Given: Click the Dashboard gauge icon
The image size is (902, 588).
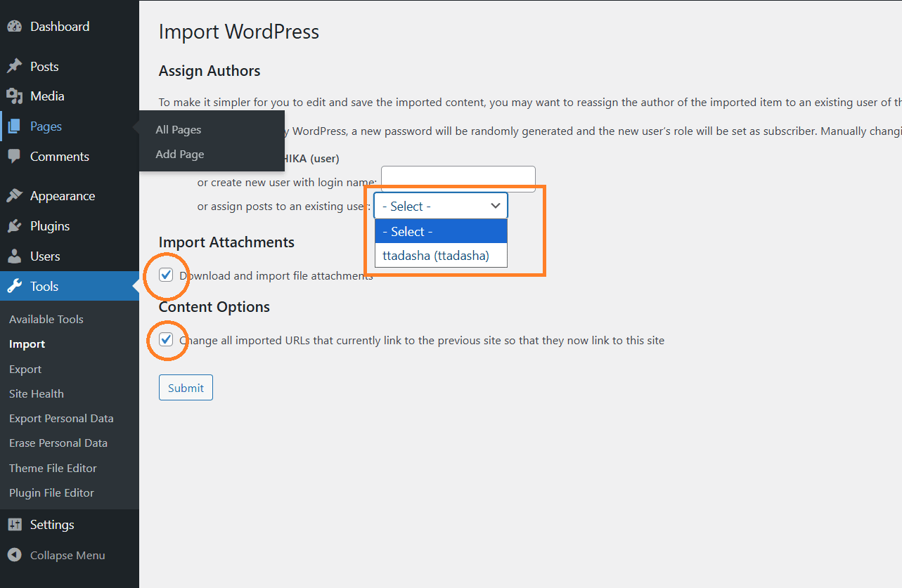Looking at the screenshot, I should click(15, 27).
